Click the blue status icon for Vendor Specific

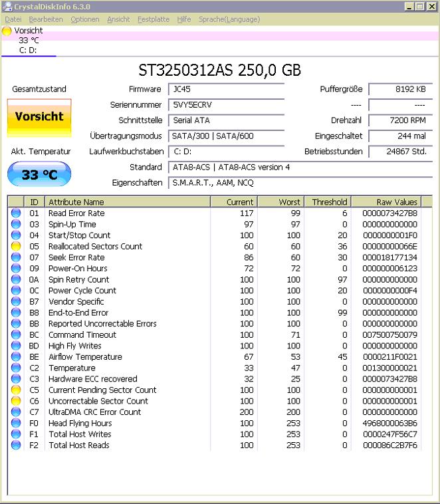coord(16,301)
